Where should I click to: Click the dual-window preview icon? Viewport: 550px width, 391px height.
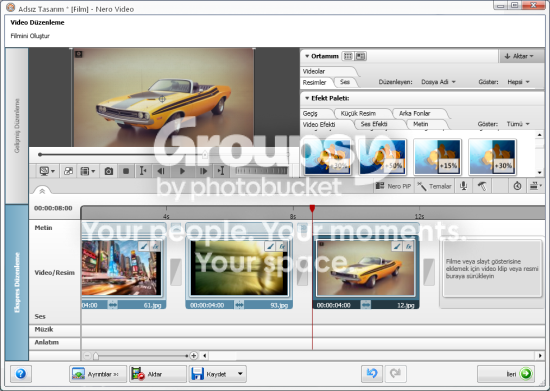click(x=68, y=171)
